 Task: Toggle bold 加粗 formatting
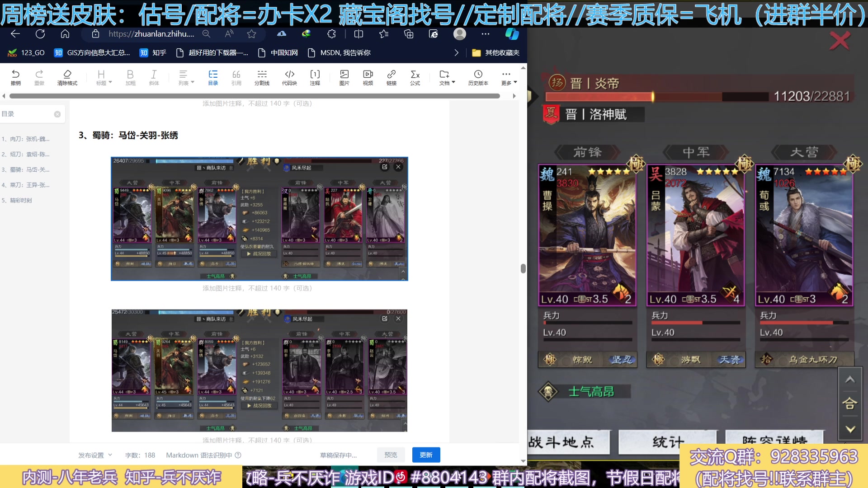point(130,77)
